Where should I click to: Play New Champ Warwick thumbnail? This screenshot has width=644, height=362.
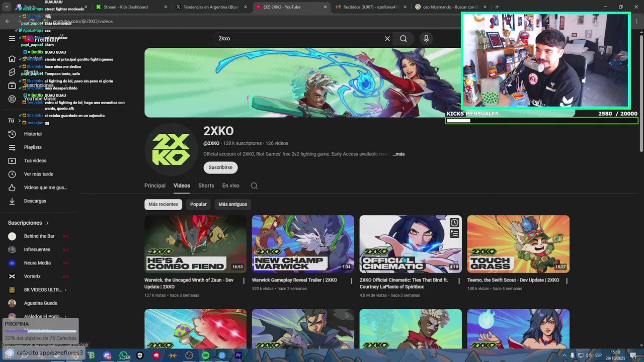tap(303, 244)
